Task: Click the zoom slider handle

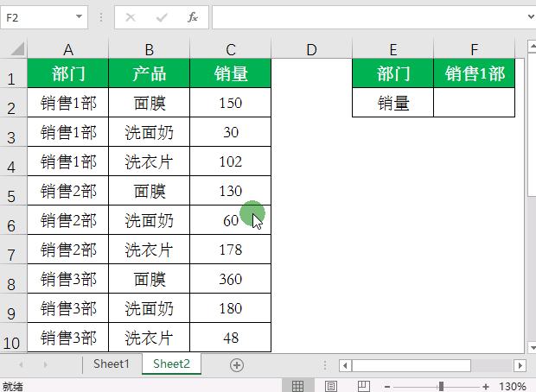Action: tap(441, 387)
